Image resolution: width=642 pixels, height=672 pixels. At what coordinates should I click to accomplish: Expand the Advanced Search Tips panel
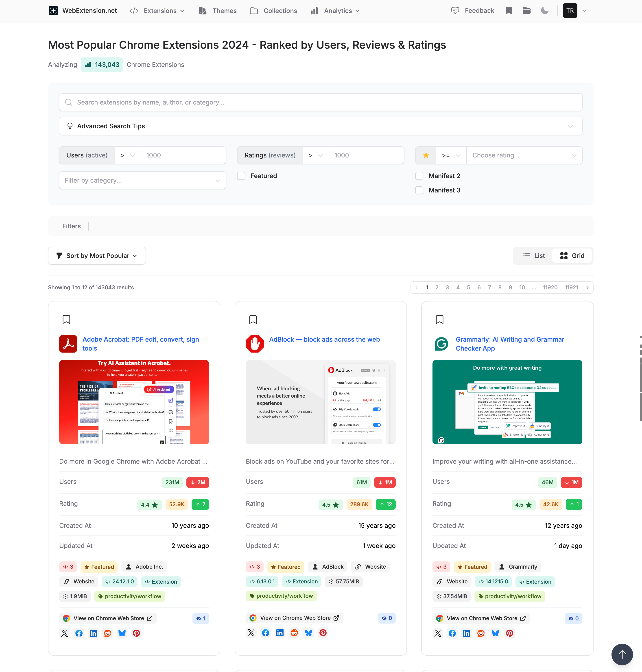321,126
